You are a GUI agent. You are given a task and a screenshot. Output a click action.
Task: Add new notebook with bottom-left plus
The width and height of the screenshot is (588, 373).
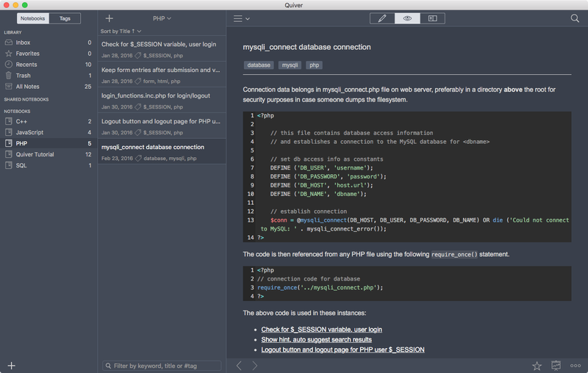[12, 366]
